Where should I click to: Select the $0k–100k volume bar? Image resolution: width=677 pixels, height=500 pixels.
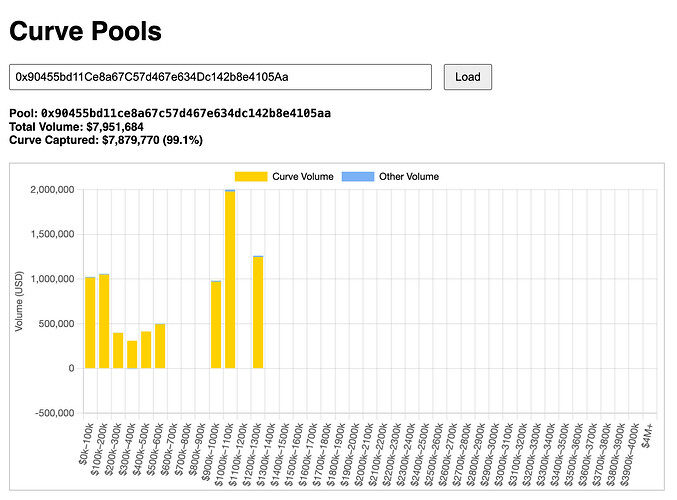pyautogui.click(x=90, y=322)
